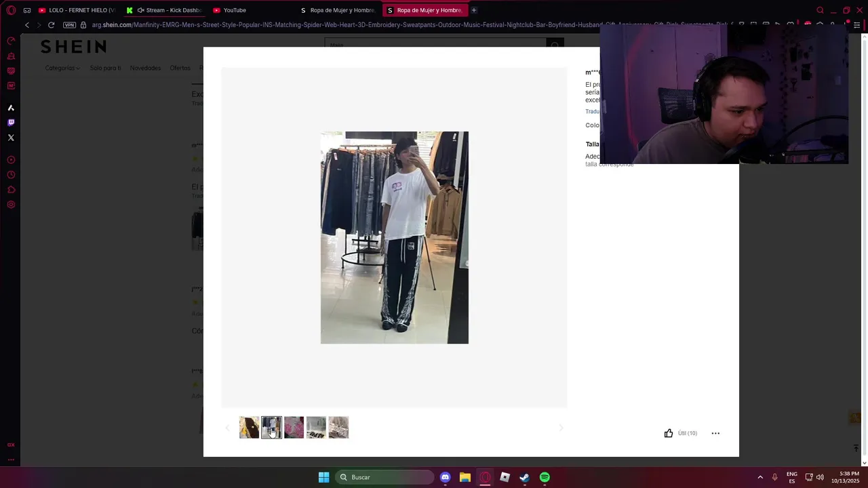This screenshot has height=488, width=868.
Task: Open the Ofertas menu
Action: coord(180,68)
